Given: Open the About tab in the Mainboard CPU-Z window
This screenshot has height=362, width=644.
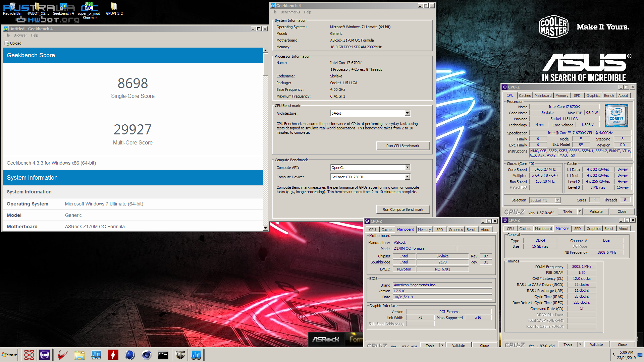Looking at the screenshot, I should (x=485, y=230).
